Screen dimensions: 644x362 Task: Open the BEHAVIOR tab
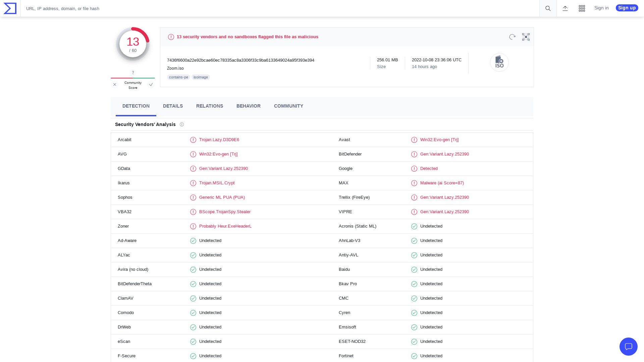coord(248,106)
